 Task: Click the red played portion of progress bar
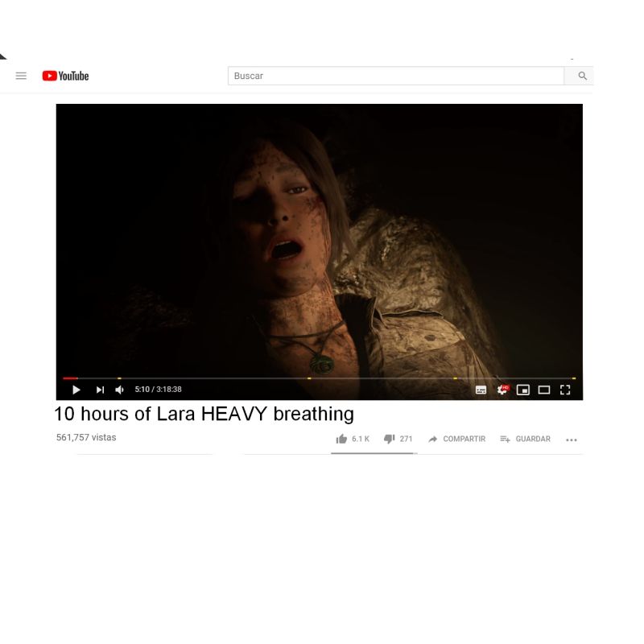pyautogui.click(x=70, y=378)
